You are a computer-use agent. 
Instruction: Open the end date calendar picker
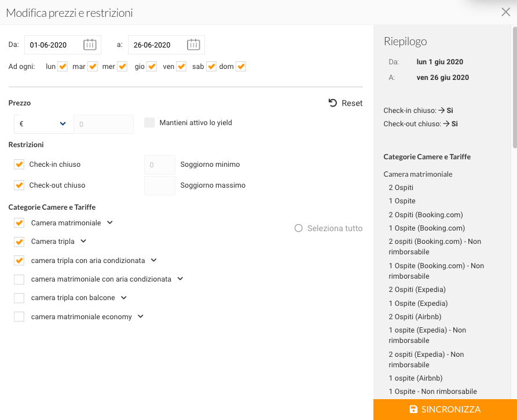coord(193,45)
